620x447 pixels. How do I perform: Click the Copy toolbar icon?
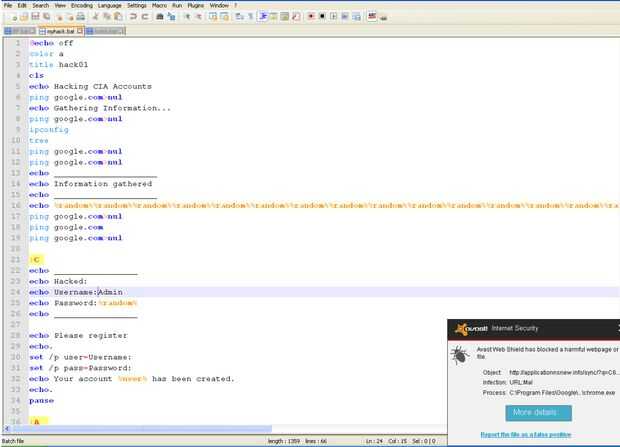click(x=107, y=17)
